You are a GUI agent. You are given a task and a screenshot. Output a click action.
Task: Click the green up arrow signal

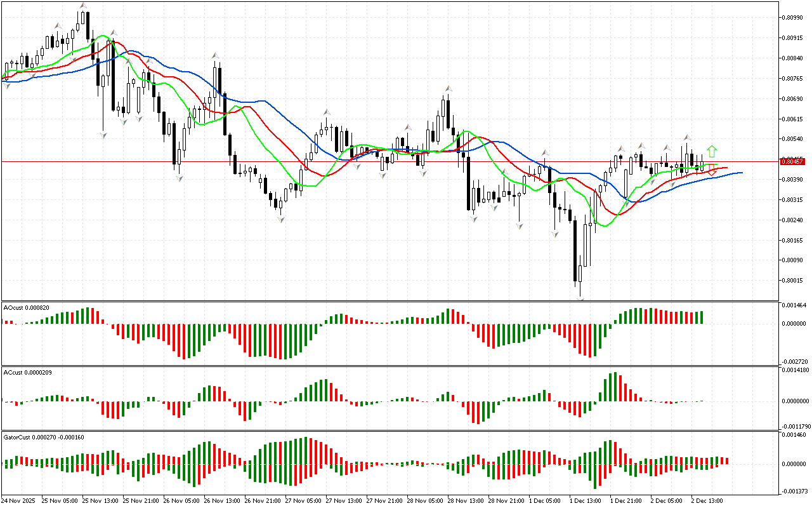[712, 151]
